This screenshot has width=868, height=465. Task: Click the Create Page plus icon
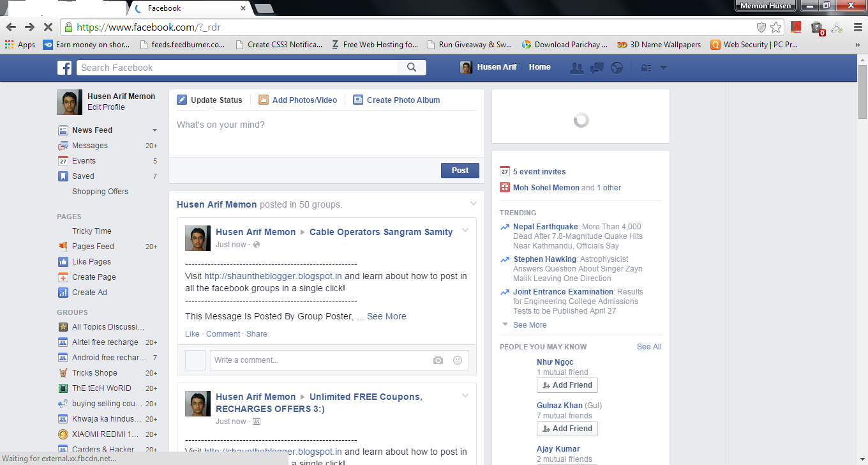pyautogui.click(x=63, y=277)
